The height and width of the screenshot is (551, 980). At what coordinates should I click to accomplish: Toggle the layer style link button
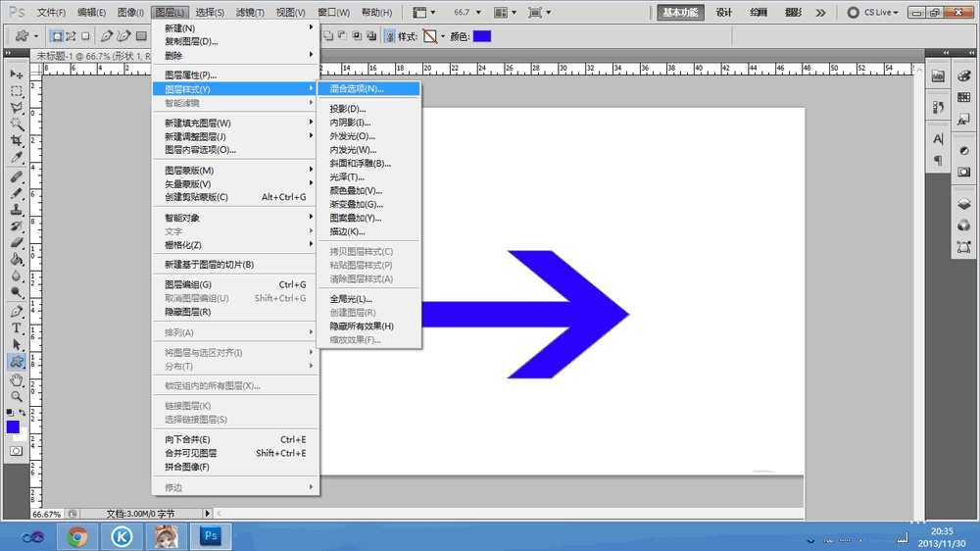[x=390, y=36]
